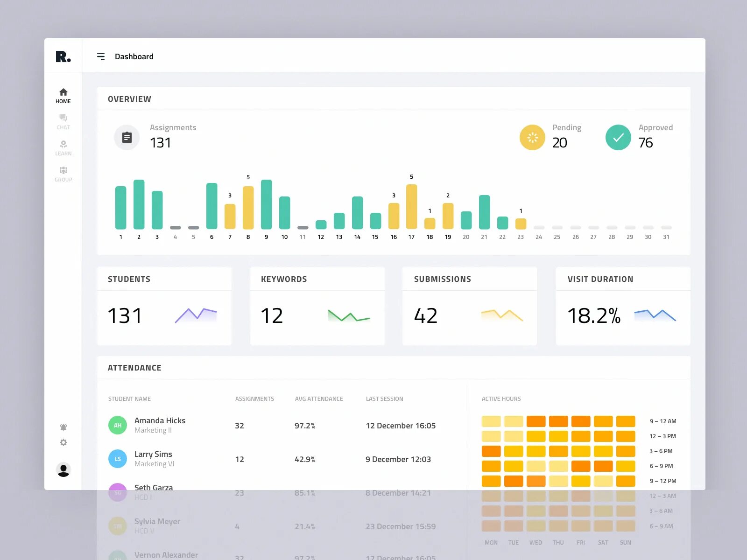This screenshot has height=560, width=747.
Task: Select the day 17 yellow bar in Overview chart
Action: pos(411,207)
